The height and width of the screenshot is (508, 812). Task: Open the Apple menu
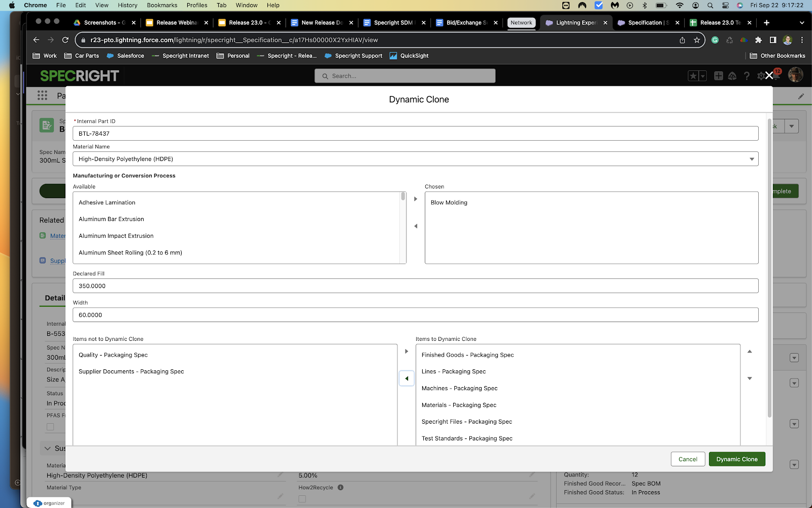(x=12, y=5)
